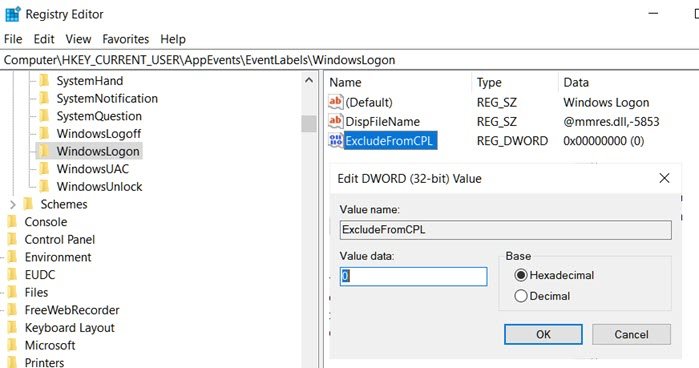Select the Microsoft folder icon
Image resolution: width=699 pixels, height=368 pixels.
pyautogui.click(x=12, y=345)
